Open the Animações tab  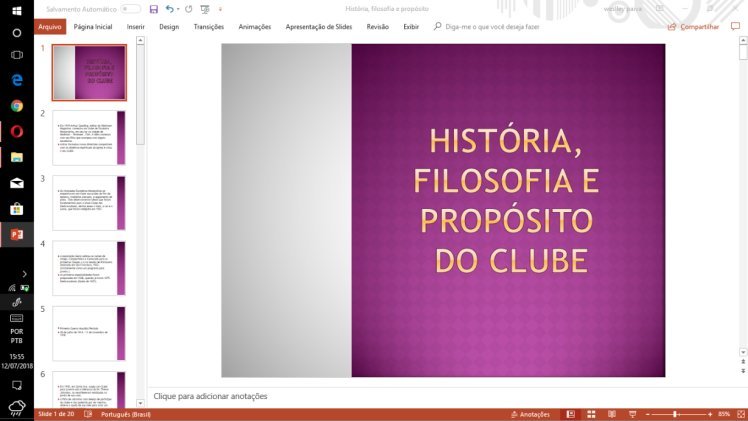255,27
